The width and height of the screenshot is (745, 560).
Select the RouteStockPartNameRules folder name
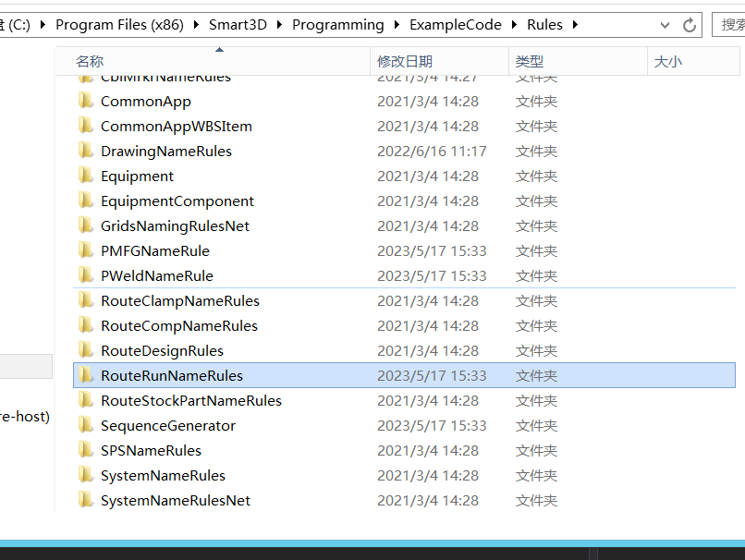point(191,400)
